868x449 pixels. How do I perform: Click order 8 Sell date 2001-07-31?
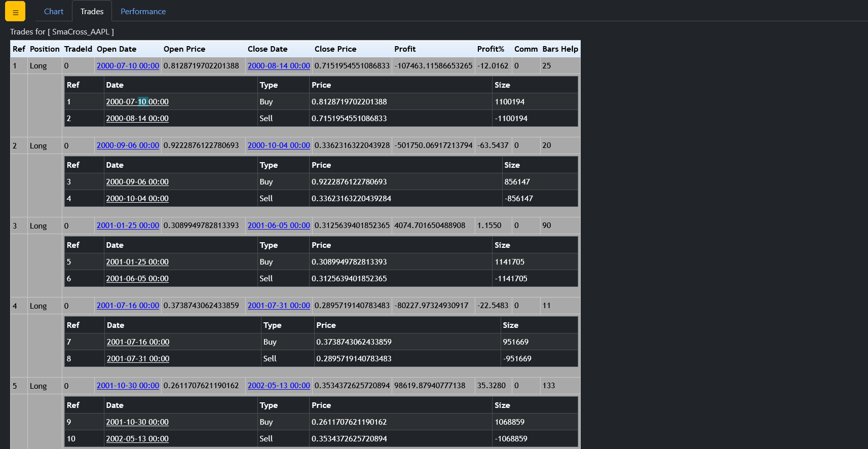click(138, 359)
